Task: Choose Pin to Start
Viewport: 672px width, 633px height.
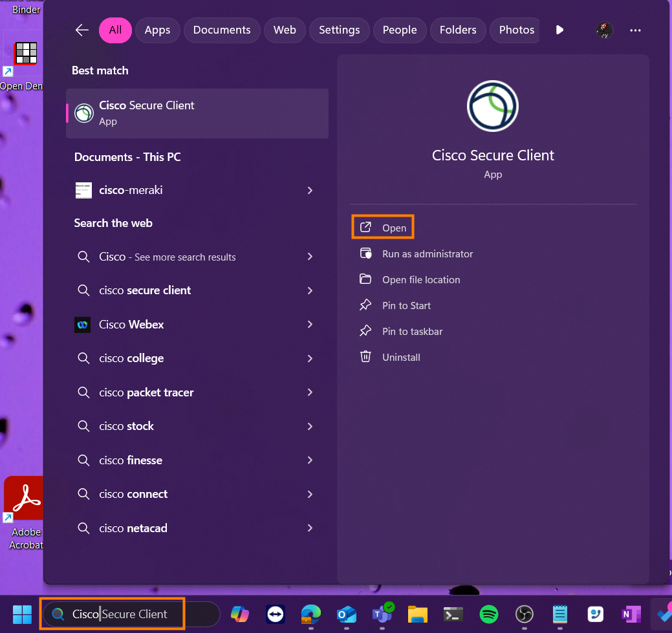Action: 395,306
